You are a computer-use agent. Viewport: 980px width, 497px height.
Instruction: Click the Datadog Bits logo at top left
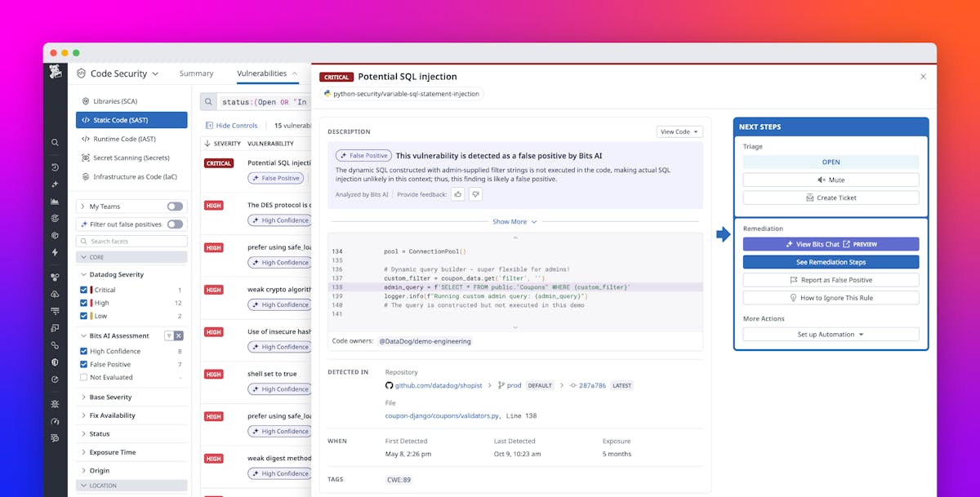(56, 73)
